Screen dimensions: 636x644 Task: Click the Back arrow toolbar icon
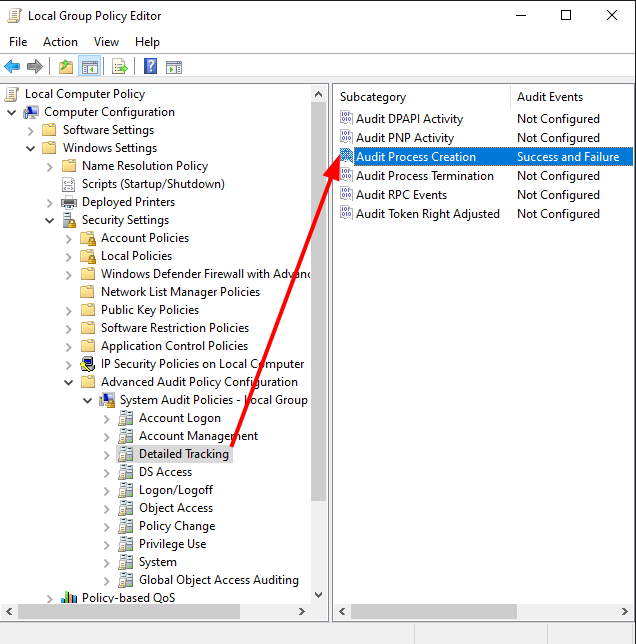(12, 67)
